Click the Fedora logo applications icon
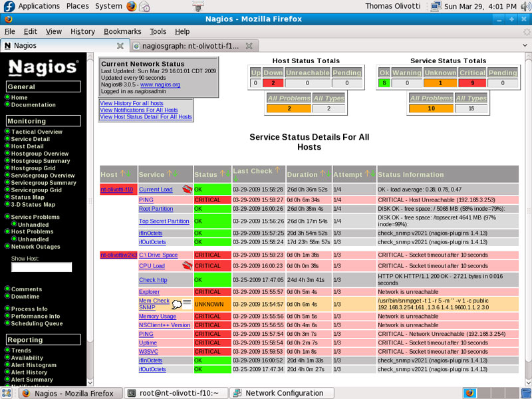 click(x=9, y=6)
